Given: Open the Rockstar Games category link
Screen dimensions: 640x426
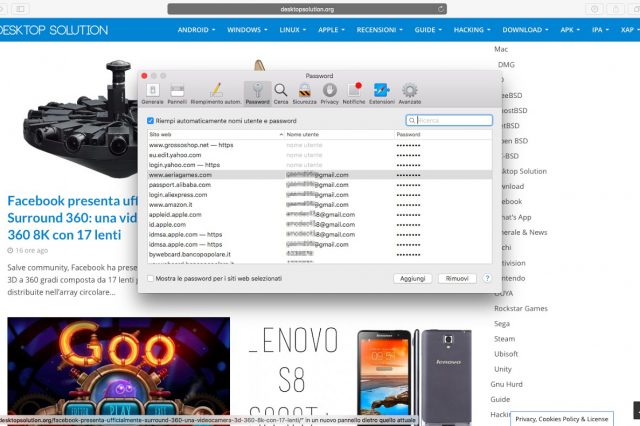Looking at the screenshot, I should 521,308.
